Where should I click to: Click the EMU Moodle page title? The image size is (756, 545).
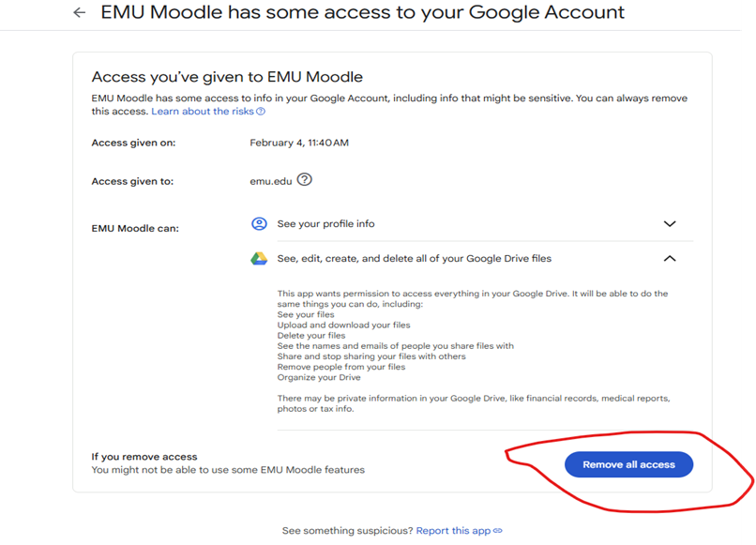point(362,12)
